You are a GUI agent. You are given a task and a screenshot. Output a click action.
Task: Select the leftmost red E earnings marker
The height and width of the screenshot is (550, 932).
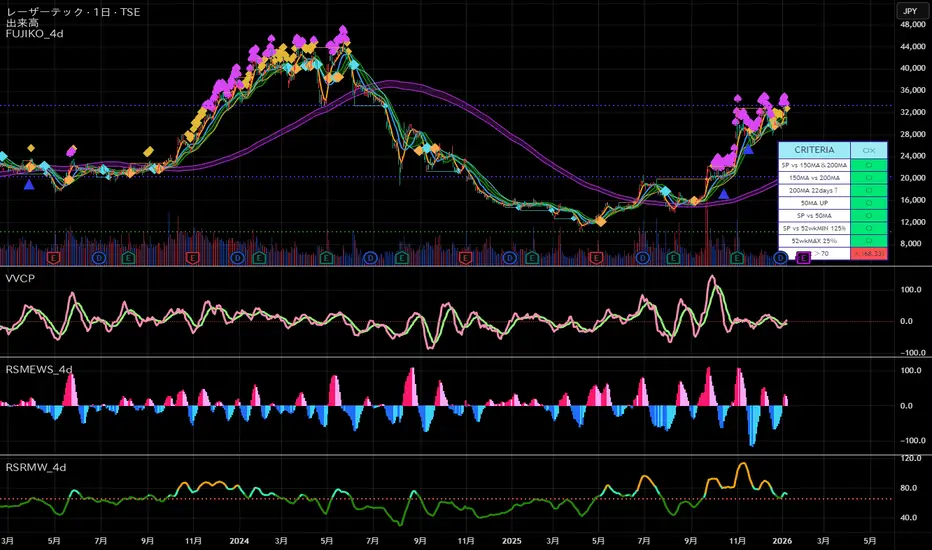(x=55, y=258)
